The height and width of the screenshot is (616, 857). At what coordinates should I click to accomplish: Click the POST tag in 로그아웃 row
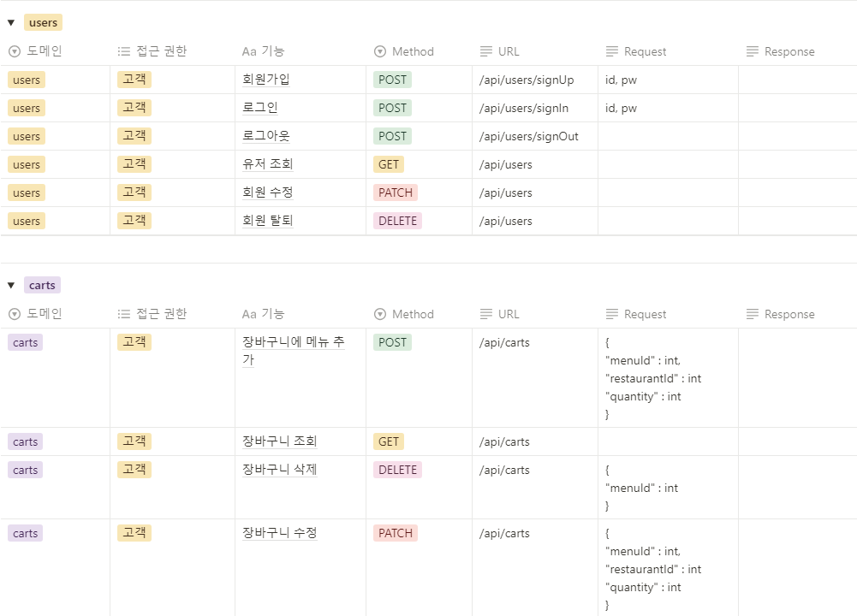392,137
